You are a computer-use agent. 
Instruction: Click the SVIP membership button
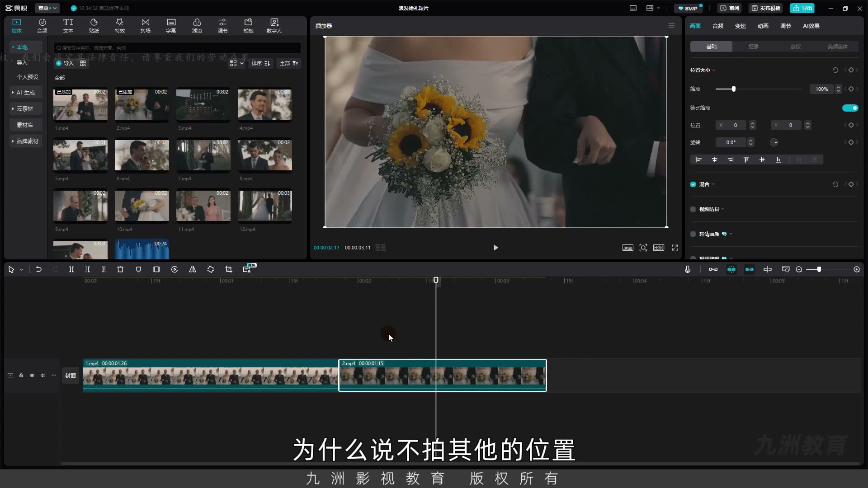[688, 8]
